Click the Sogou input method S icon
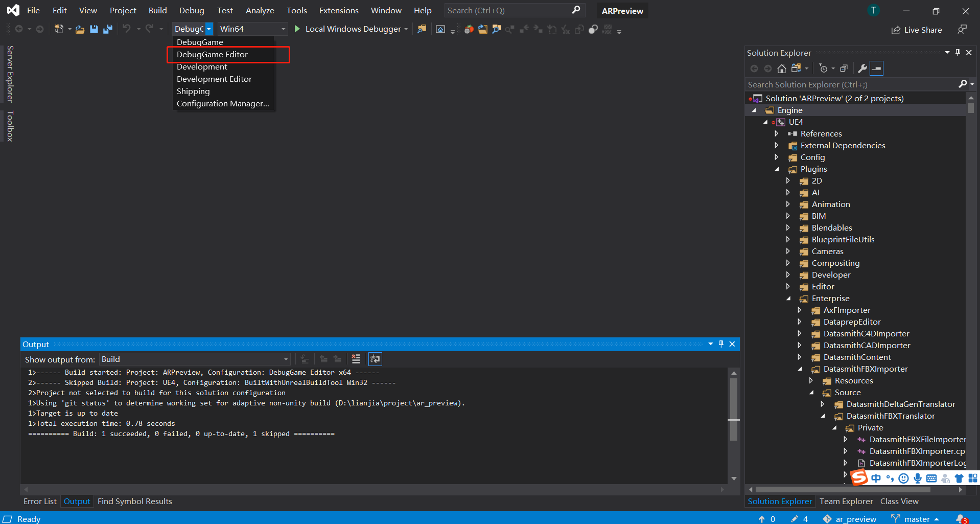The image size is (980, 524). [859, 477]
